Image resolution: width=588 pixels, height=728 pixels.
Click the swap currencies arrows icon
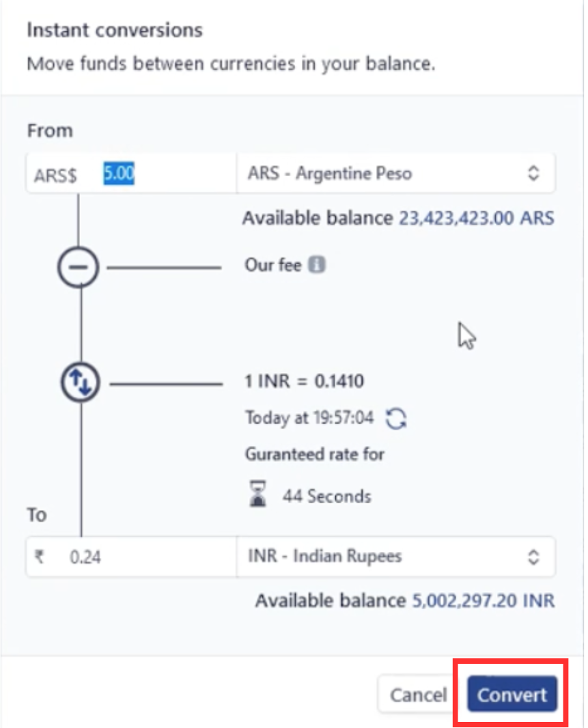coord(81,384)
